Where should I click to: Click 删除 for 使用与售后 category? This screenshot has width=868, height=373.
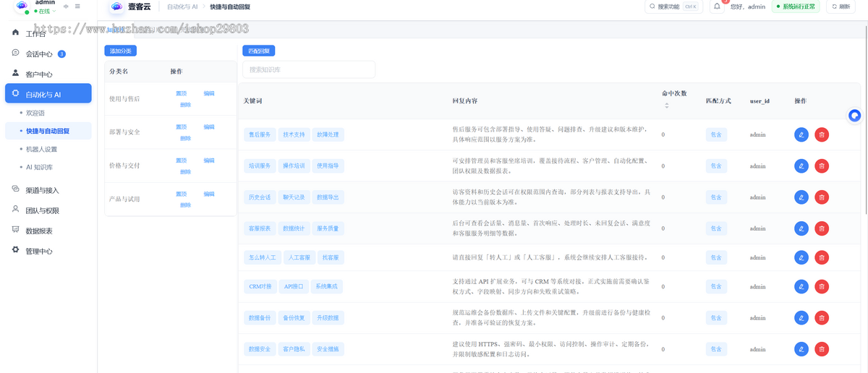185,105
